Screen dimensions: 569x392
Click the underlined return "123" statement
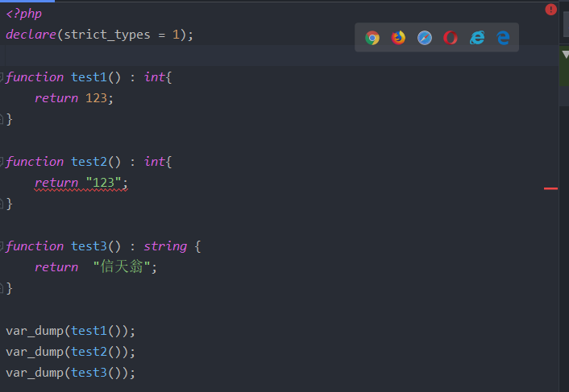[81, 183]
